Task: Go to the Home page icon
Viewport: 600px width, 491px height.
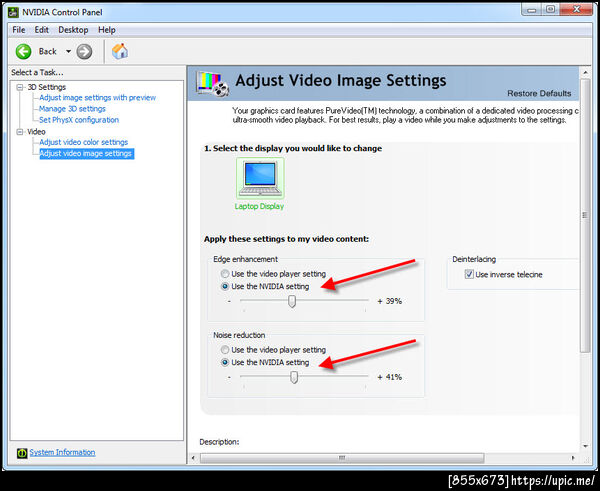Action: click(120, 51)
